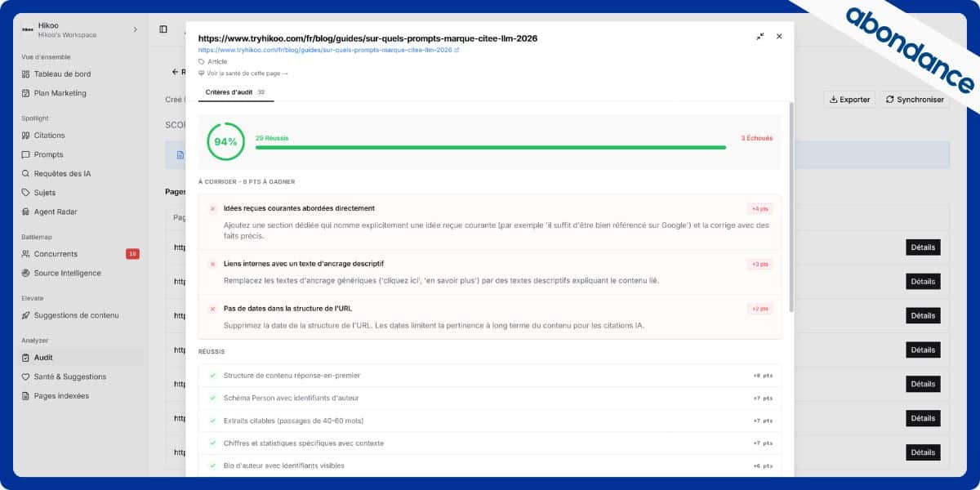The image size is (980, 490).
Task: Click the green check beside Structure de contenu
Action: 213,376
